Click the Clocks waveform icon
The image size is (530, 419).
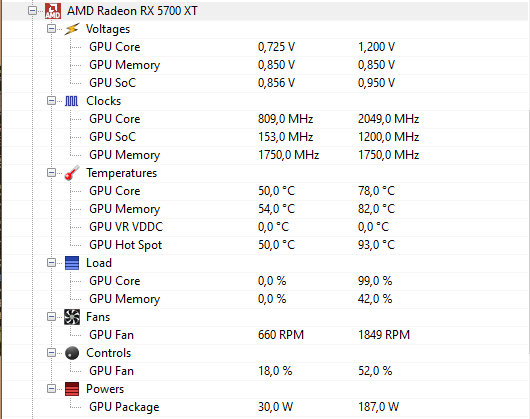[x=71, y=101]
